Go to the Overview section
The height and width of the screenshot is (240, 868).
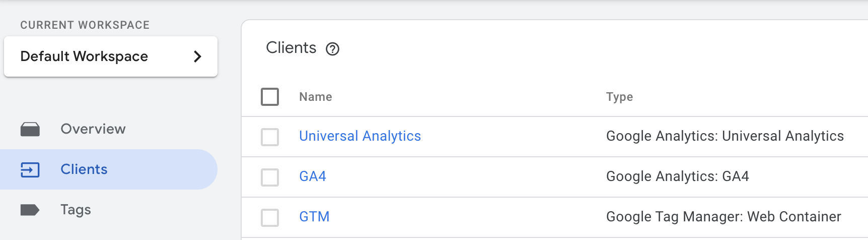pyautogui.click(x=93, y=129)
